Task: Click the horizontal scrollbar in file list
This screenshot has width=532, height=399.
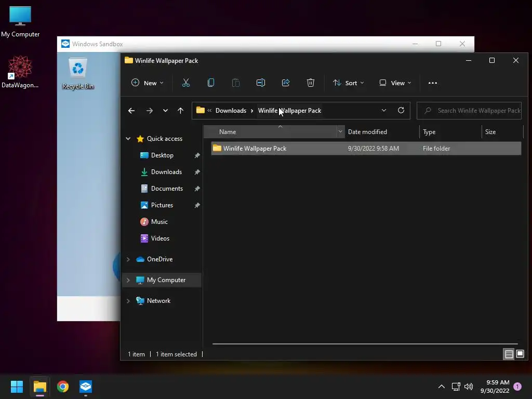Action: point(365,344)
